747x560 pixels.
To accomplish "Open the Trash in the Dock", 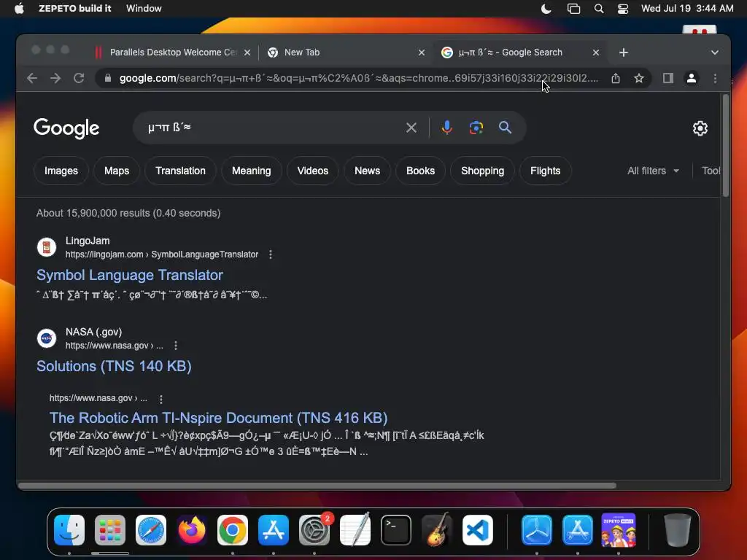I will point(678,529).
